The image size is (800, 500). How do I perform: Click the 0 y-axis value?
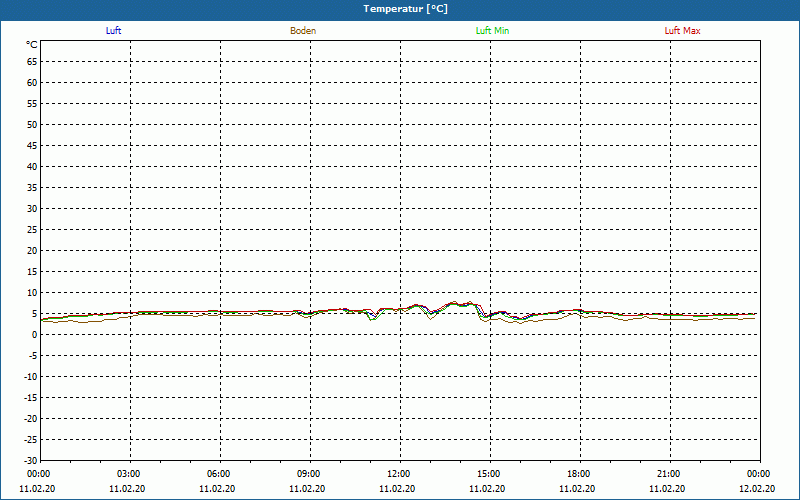pyautogui.click(x=35, y=335)
